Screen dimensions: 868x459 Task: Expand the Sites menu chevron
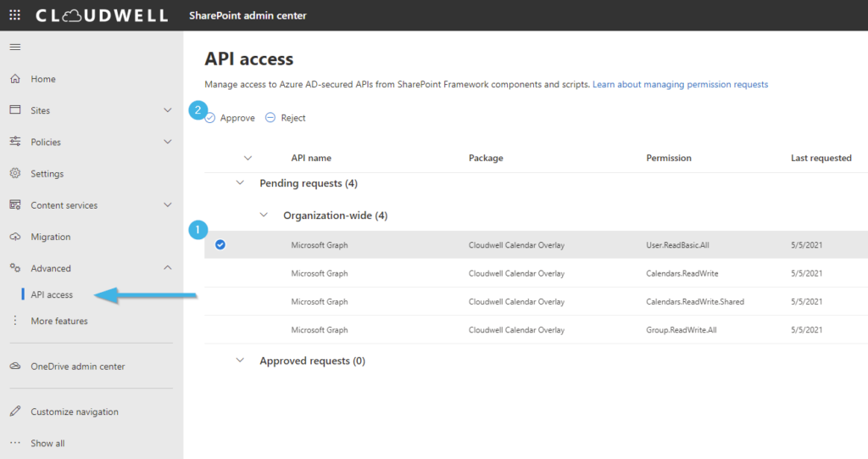(x=168, y=109)
